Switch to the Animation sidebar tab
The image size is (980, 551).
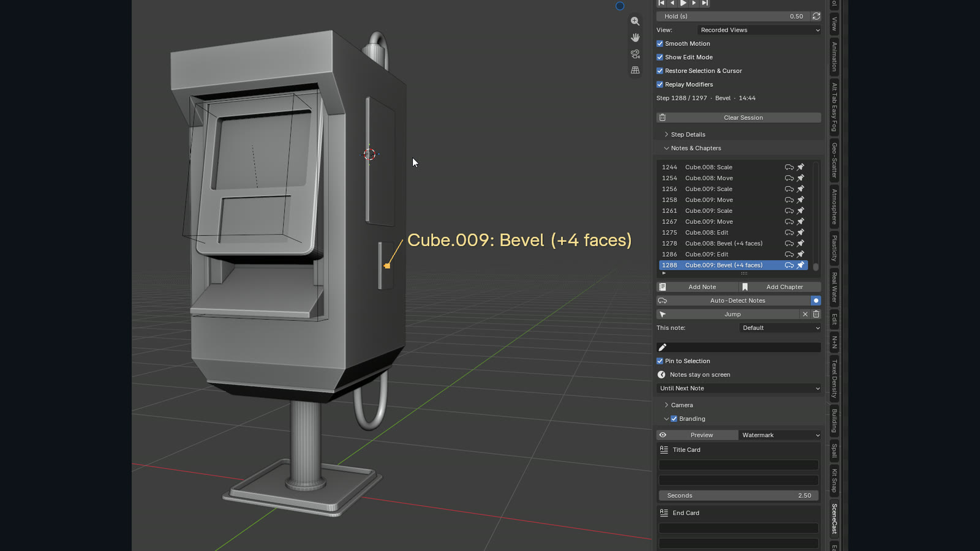(834, 56)
